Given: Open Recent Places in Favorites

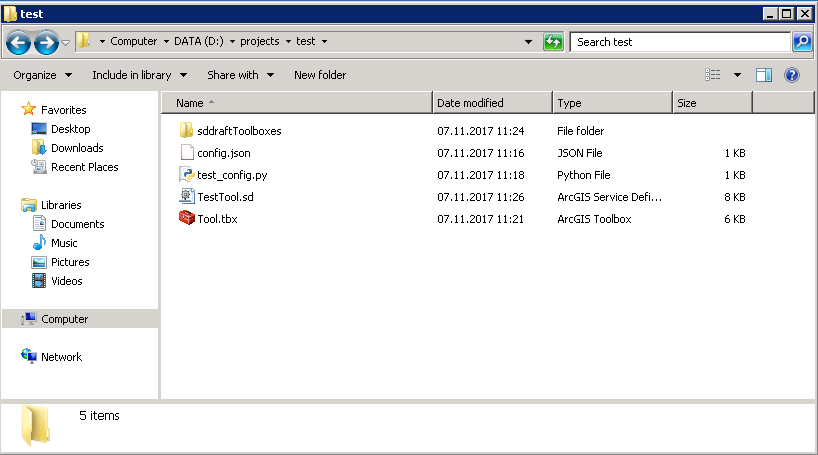Looking at the screenshot, I should tap(85, 167).
